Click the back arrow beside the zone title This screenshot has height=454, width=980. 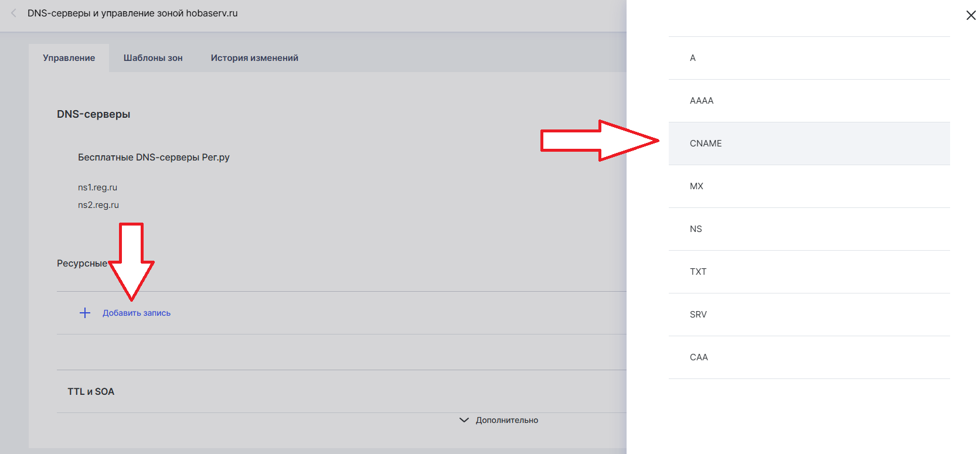click(x=13, y=13)
